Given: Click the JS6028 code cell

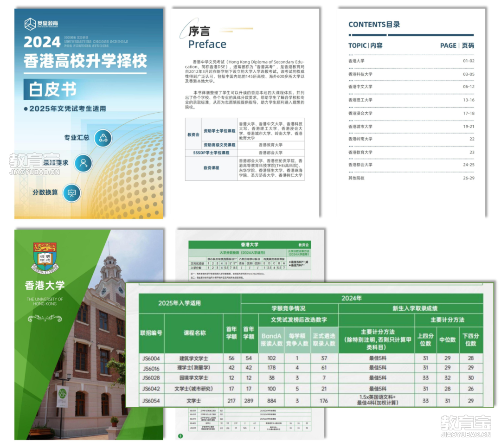Looking at the screenshot, I should pos(151,378).
